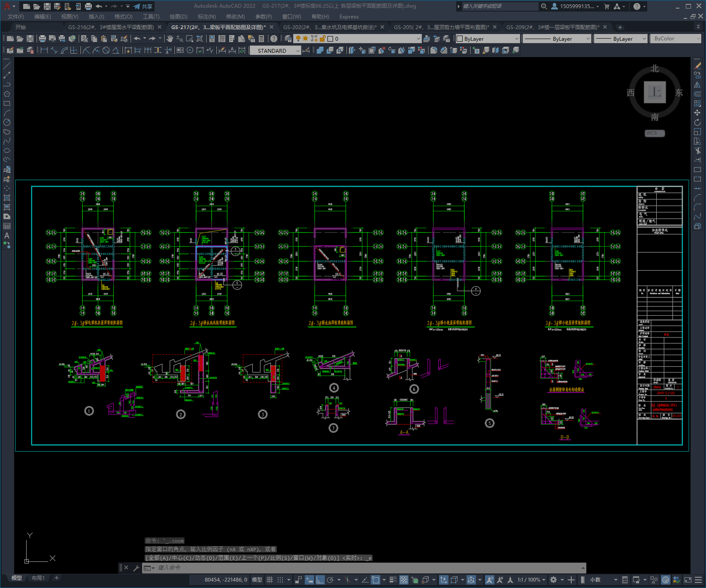Image resolution: width=706 pixels, height=588 pixels.
Task: Open the 标注(N) menu
Action: (x=206, y=16)
